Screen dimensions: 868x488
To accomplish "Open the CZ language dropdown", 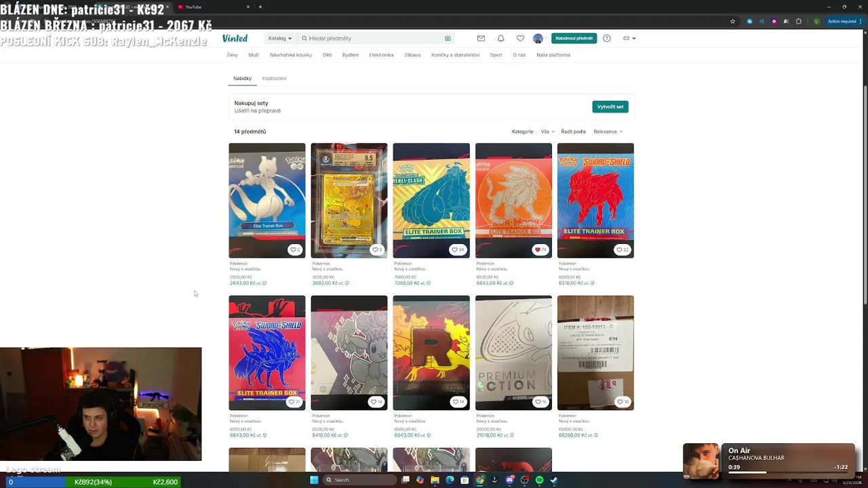I will (x=629, y=39).
